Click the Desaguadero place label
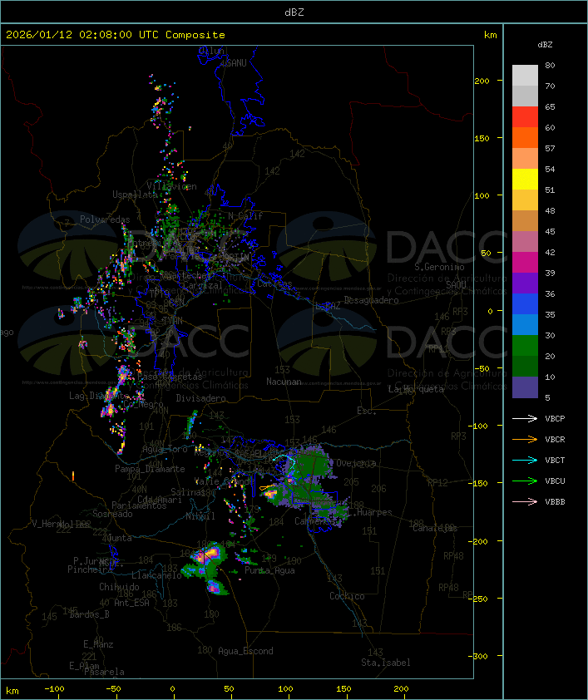This screenshot has width=588, height=700. pos(371,300)
